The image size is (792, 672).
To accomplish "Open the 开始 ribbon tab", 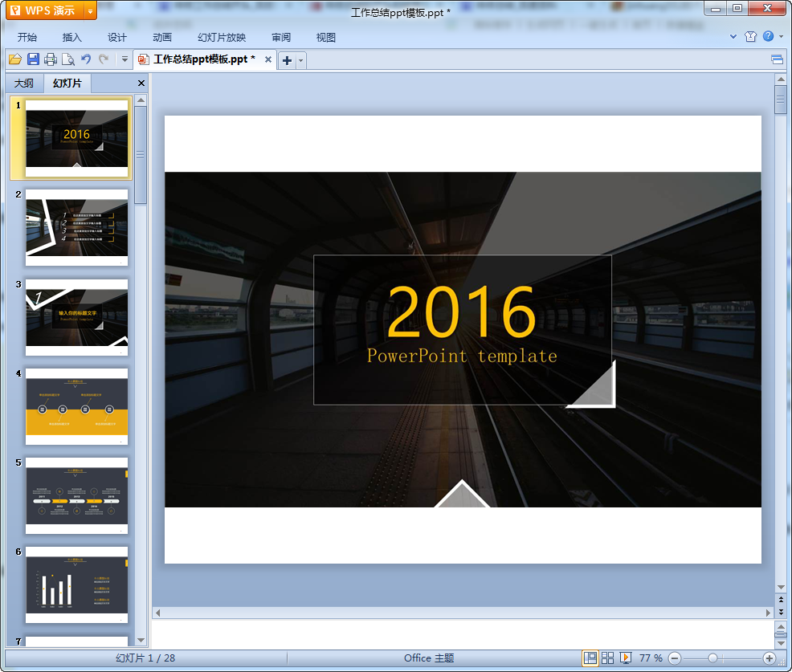I will (27, 38).
